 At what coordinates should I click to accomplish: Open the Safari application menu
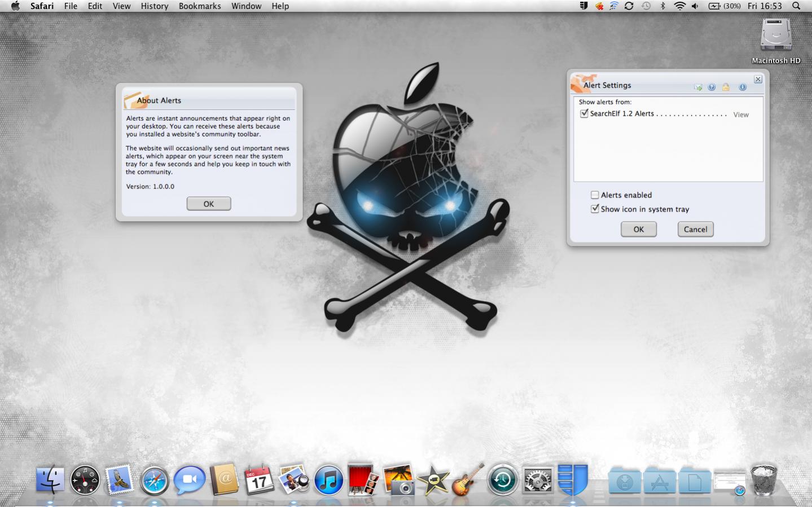point(42,6)
